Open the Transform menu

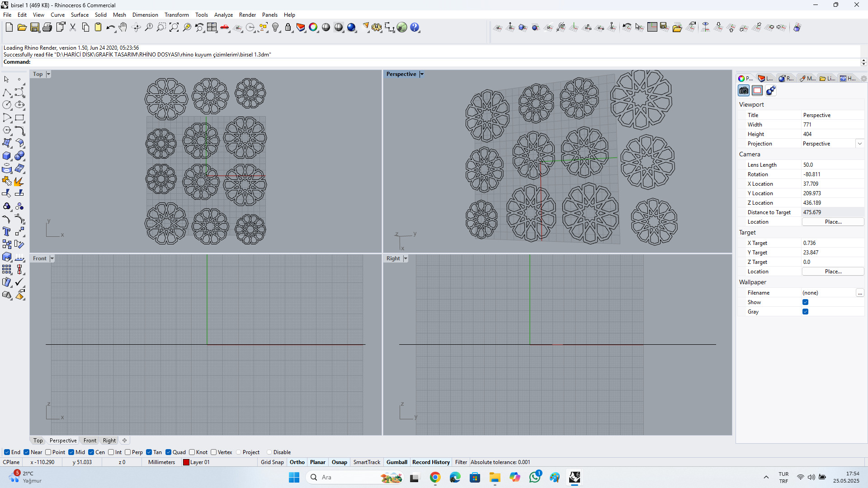click(176, 15)
